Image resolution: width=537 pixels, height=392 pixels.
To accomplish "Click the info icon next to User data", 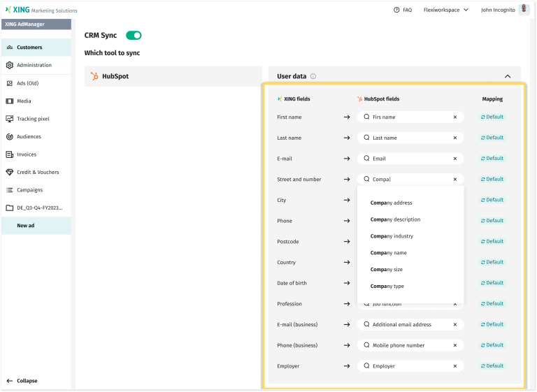I will pyautogui.click(x=313, y=76).
